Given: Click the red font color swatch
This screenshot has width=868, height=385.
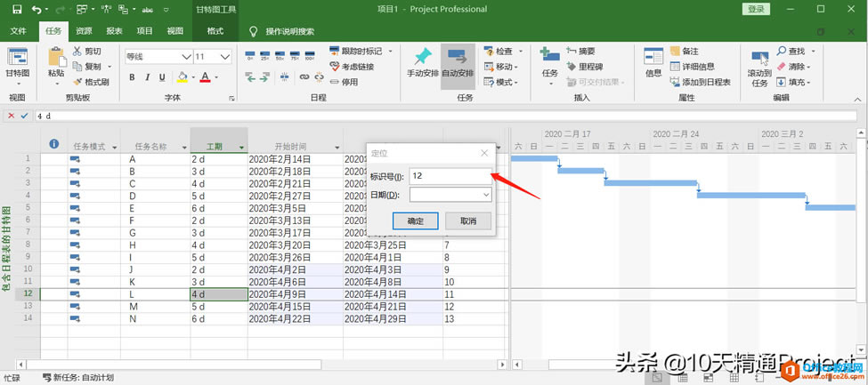Looking at the screenshot, I should click(x=204, y=77).
